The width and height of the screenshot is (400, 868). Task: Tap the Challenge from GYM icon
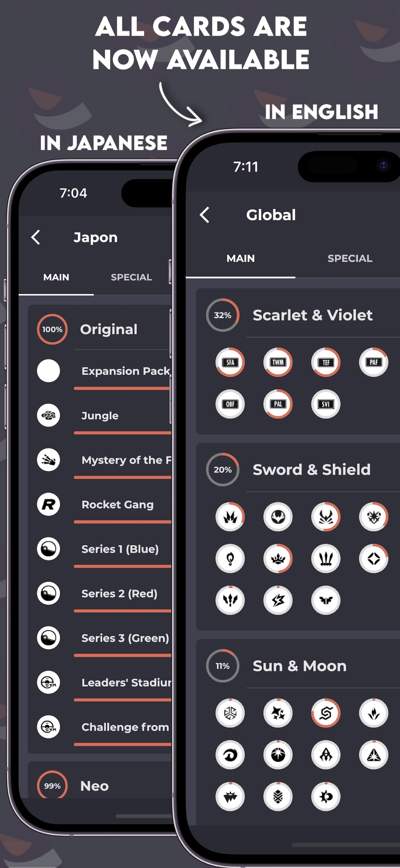(48, 726)
